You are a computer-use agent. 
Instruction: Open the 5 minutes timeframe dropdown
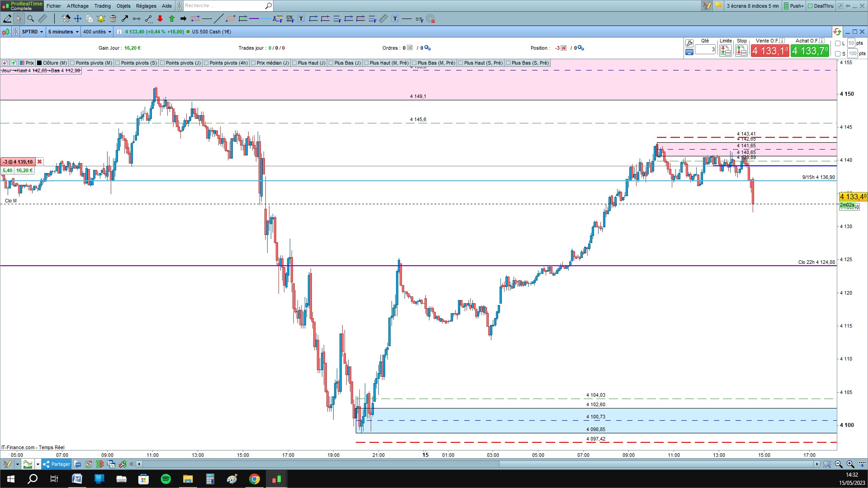tap(63, 32)
